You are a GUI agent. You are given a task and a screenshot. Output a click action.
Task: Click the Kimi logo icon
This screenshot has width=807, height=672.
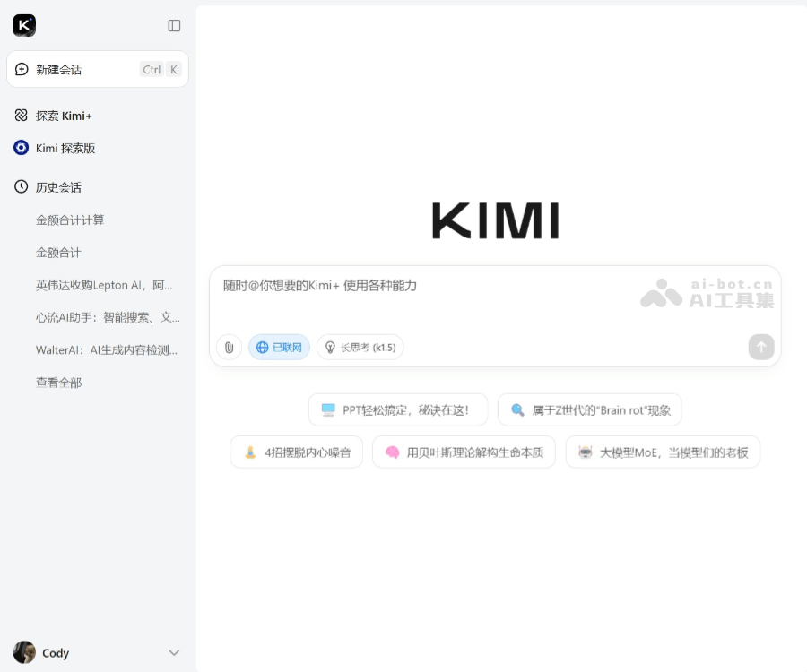pos(24,26)
